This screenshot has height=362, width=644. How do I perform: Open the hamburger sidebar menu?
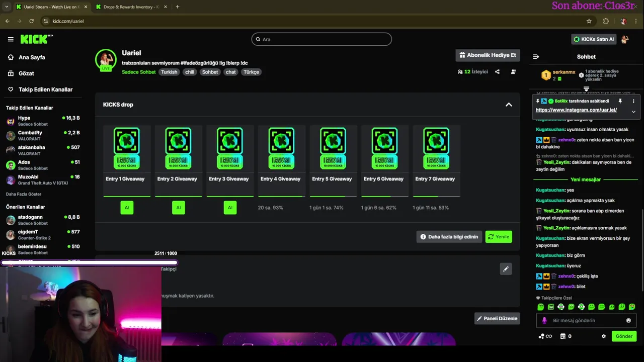[x=11, y=39]
